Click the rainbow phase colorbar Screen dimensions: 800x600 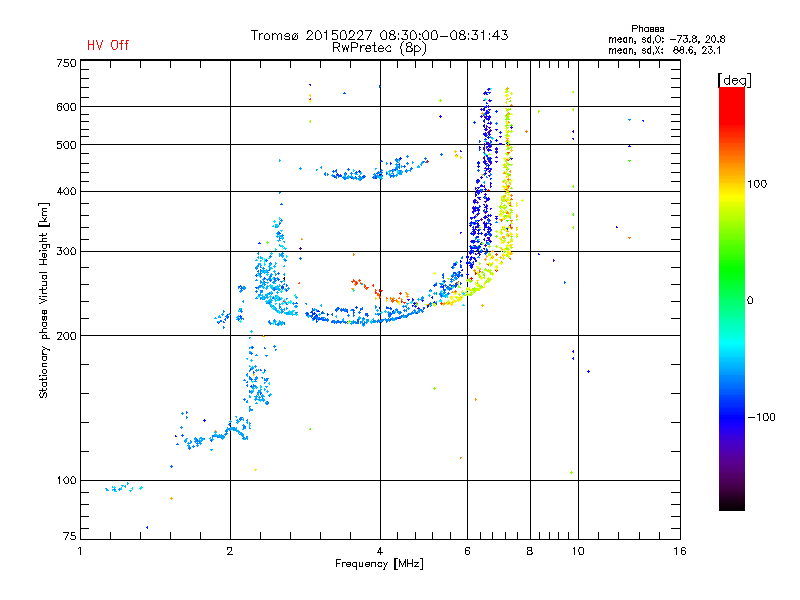732,298
